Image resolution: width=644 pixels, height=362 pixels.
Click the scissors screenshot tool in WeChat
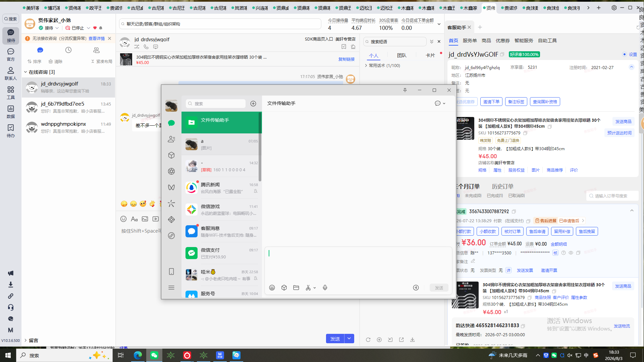tap(308, 288)
